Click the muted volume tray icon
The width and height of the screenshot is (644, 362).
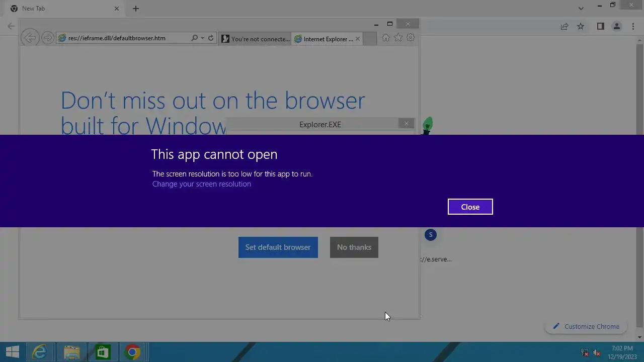[x=597, y=352]
